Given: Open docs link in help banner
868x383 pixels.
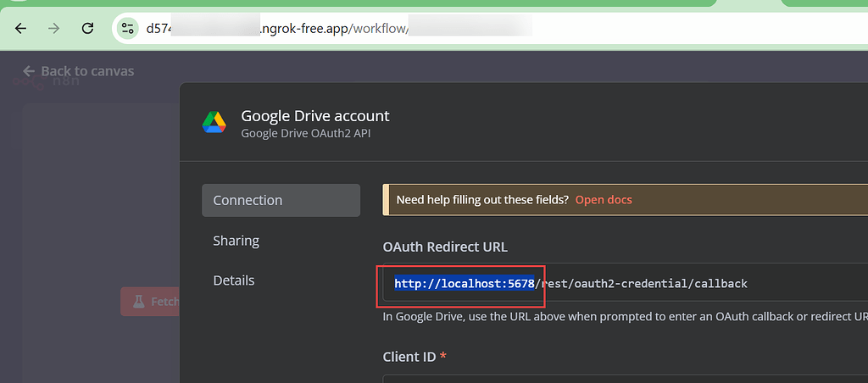Looking at the screenshot, I should point(604,200).
